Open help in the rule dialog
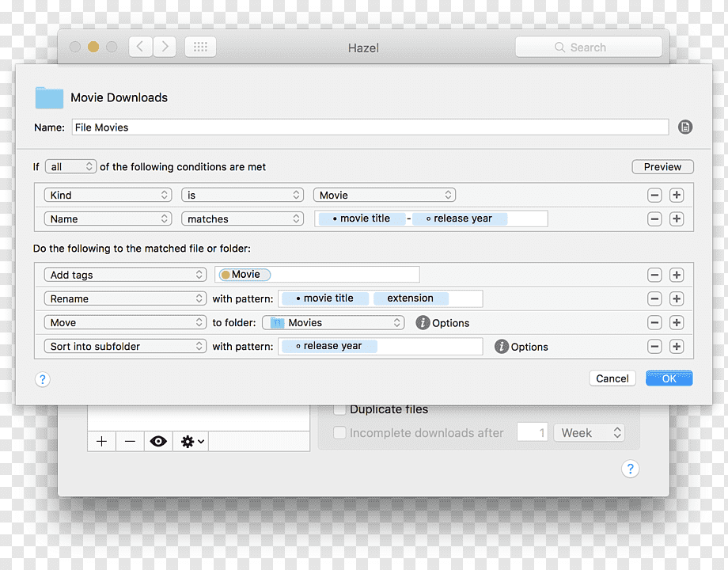Viewport: 728px width, 570px height. [42, 379]
